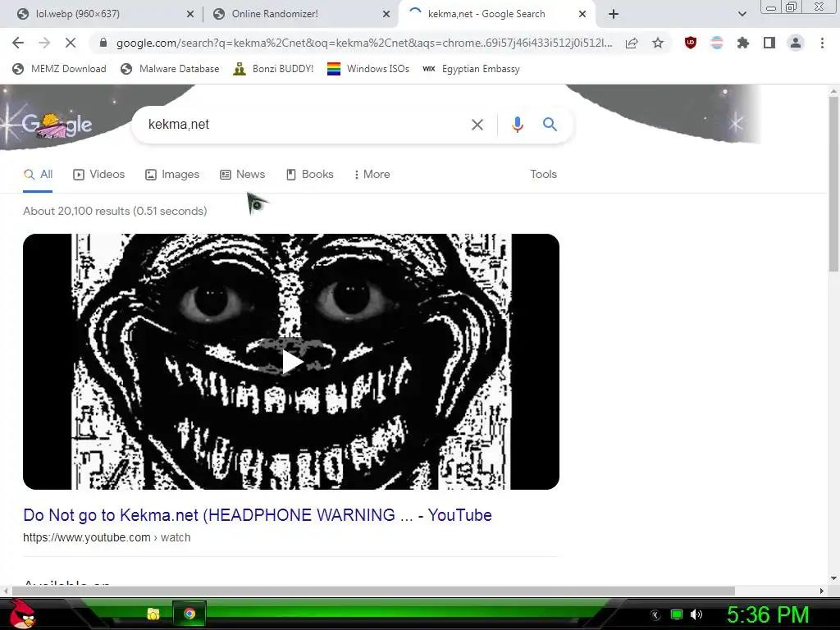Go to Google home via logo
This screenshot has width=840, height=630.
click(x=57, y=125)
